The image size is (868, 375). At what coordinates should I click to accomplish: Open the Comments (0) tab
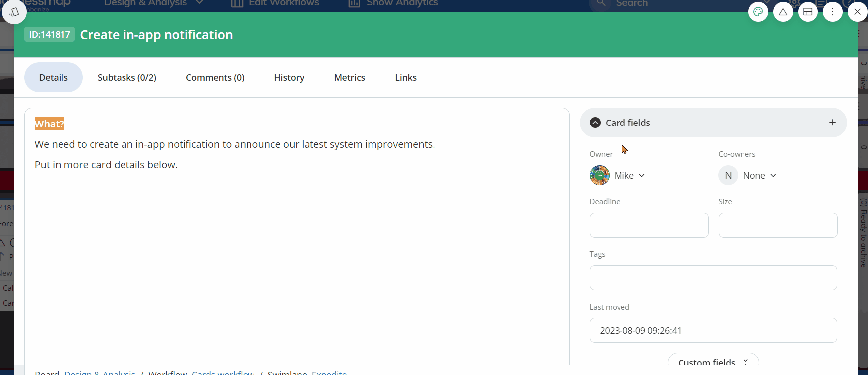point(215,77)
